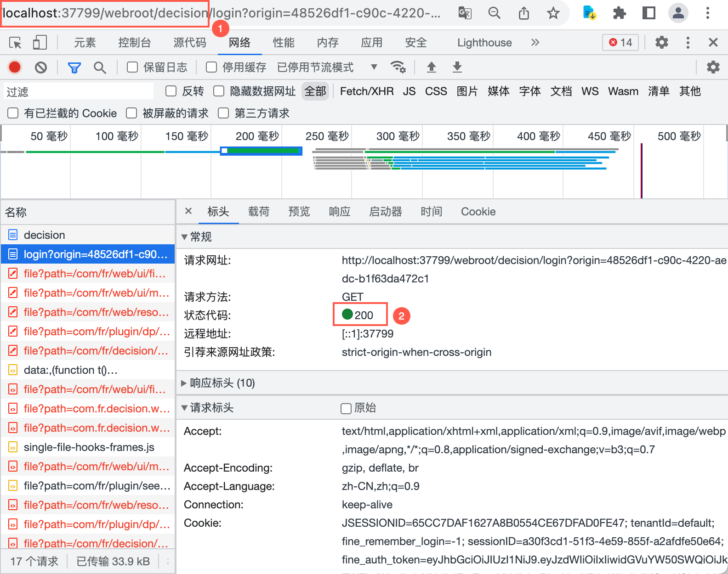Click the 过滤 filter input field
The width and height of the screenshot is (728, 574).
click(x=79, y=91)
